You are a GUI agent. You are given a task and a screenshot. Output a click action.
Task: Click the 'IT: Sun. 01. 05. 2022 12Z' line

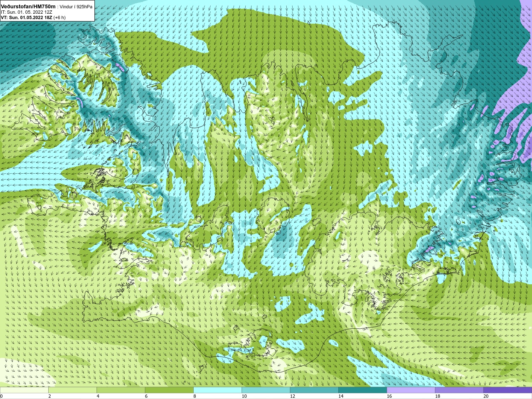27,12
